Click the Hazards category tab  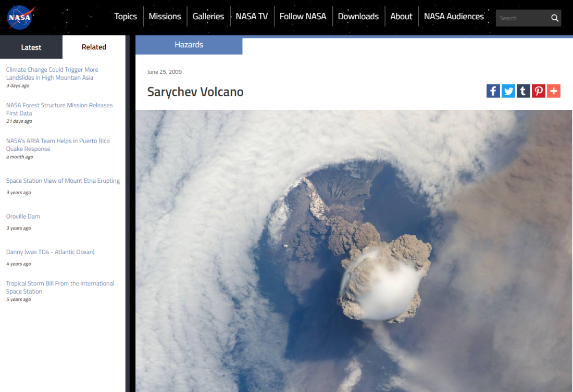click(x=189, y=45)
